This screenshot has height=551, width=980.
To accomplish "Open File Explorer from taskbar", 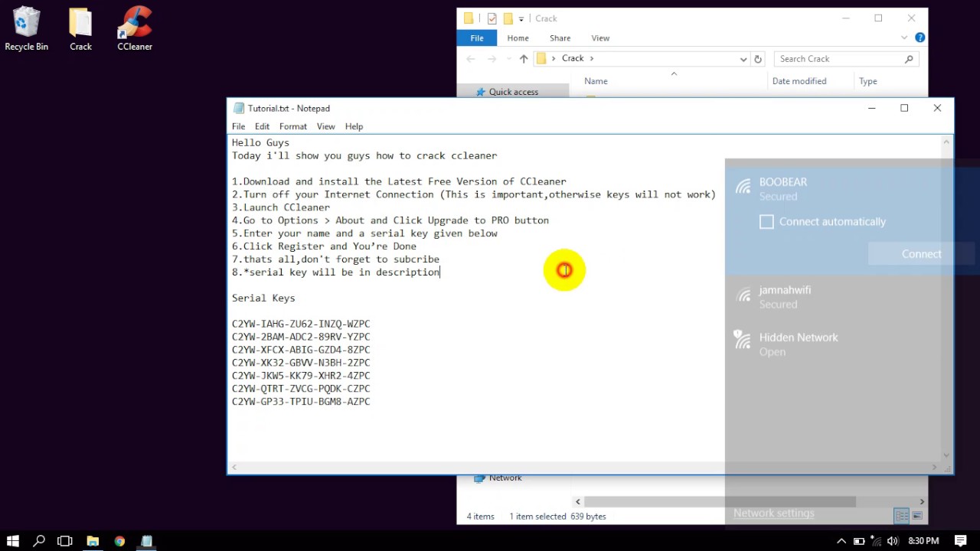I will (x=93, y=541).
